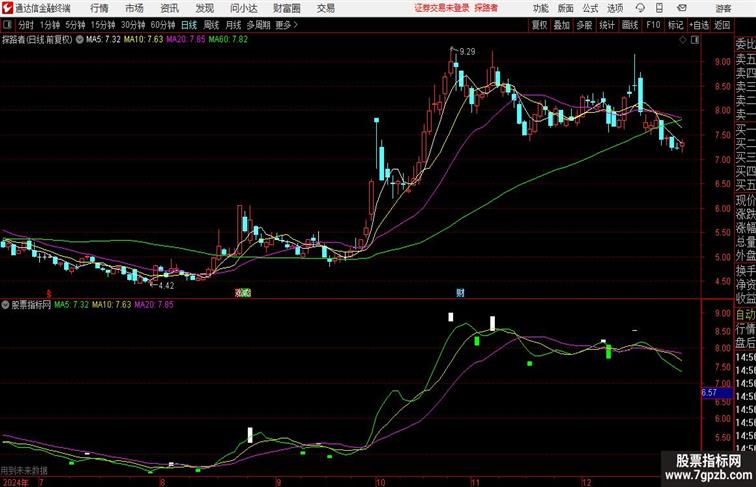Click the 股票指标网 sub-chart title

coord(31,305)
